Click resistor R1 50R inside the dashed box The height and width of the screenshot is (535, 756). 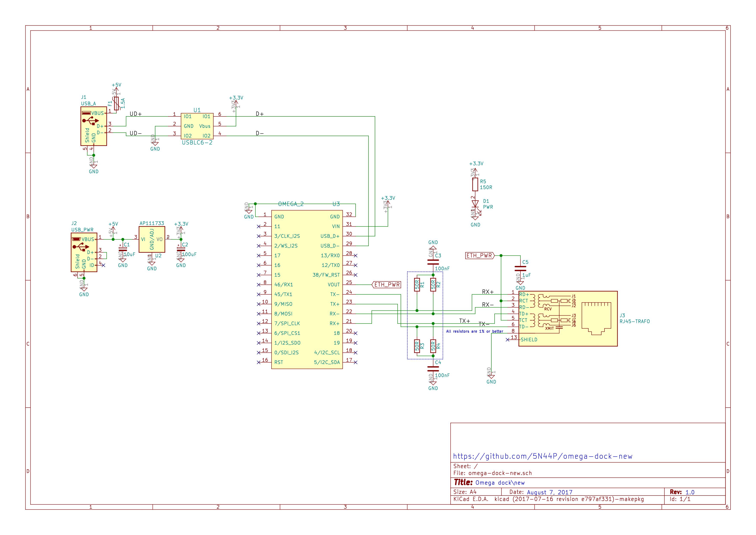pos(417,285)
